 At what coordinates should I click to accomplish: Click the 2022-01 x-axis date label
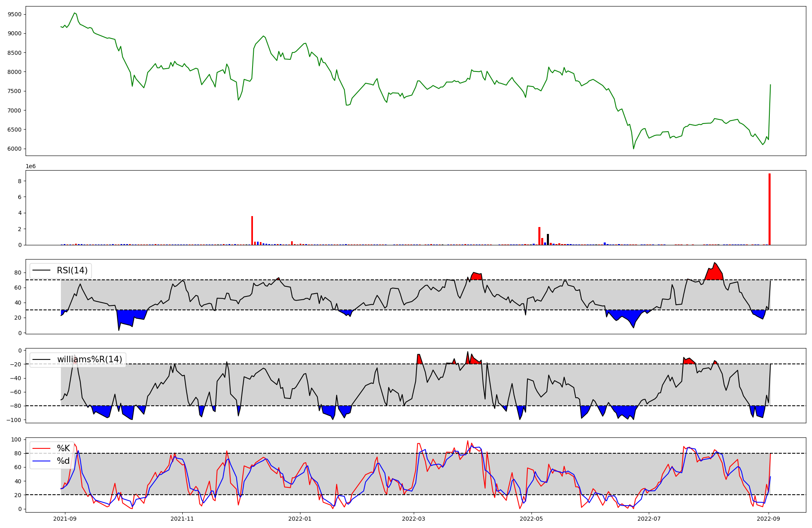[300, 519]
